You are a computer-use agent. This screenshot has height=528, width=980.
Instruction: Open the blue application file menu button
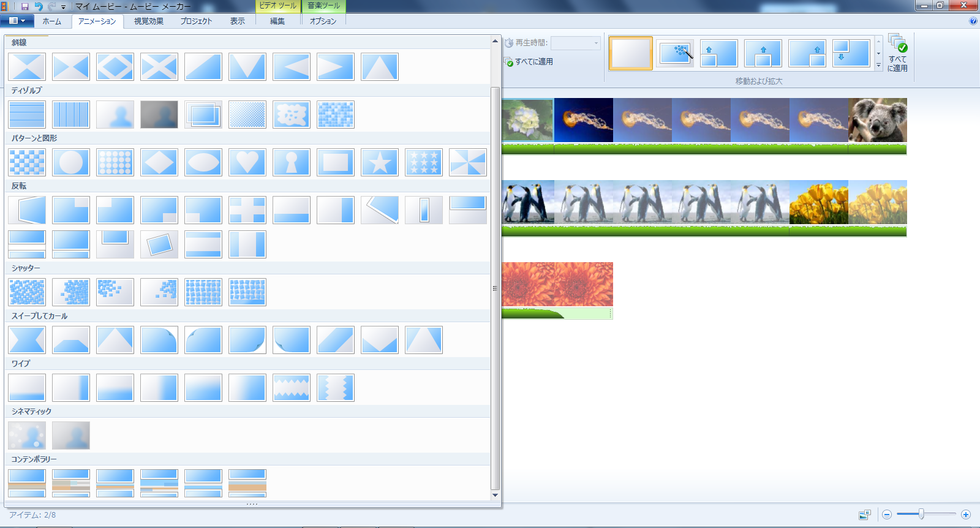click(x=17, y=21)
